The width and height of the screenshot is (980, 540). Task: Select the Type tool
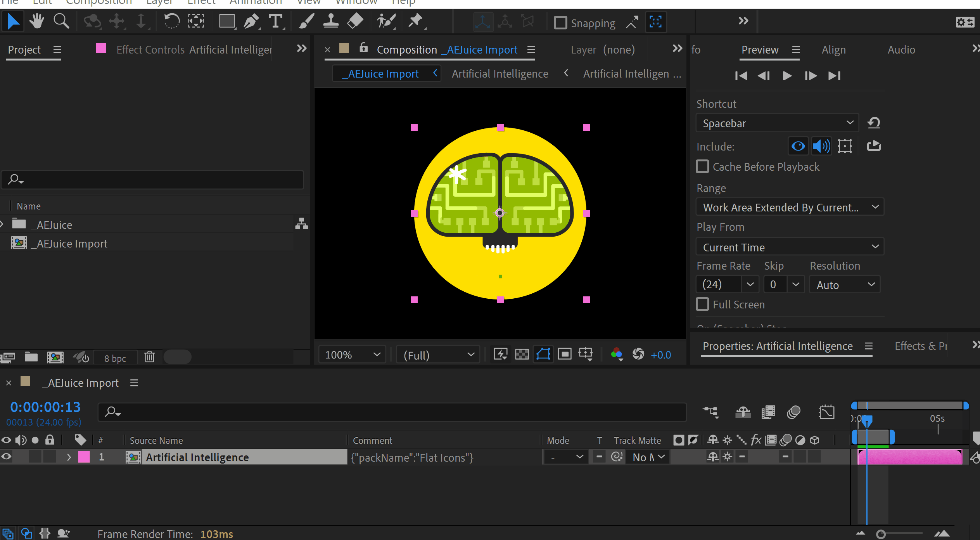pyautogui.click(x=276, y=21)
